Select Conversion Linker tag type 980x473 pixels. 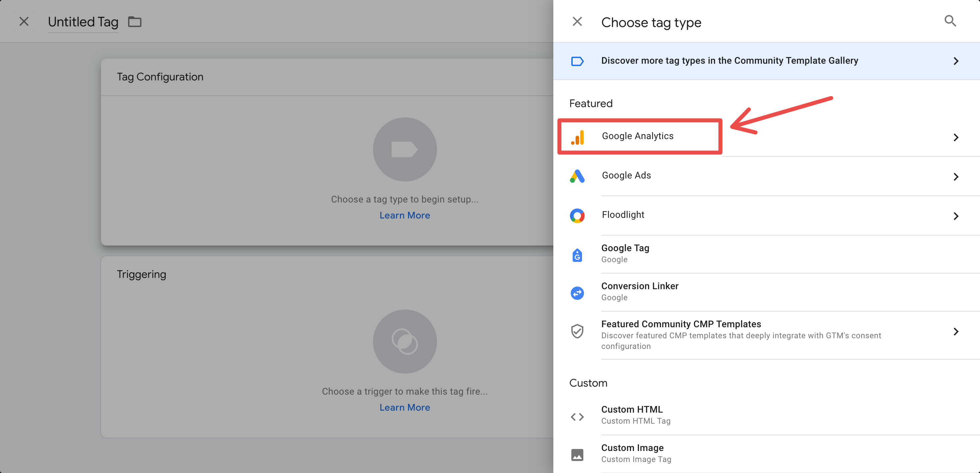pyautogui.click(x=767, y=292)
